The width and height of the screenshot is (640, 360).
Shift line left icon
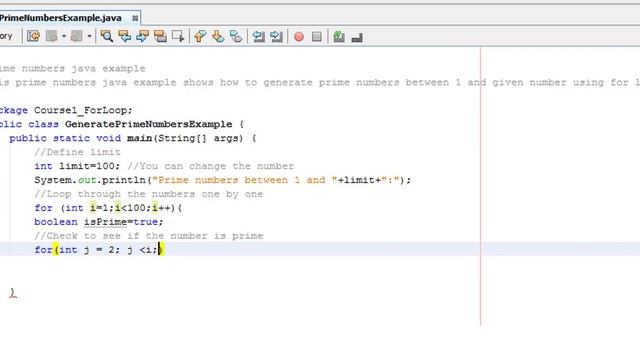click(258, 36)
